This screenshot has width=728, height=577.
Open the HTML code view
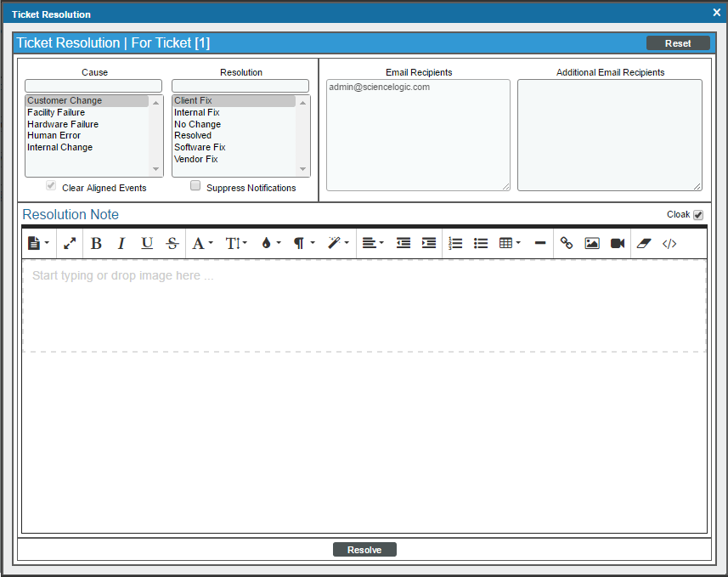coord(669,243)
